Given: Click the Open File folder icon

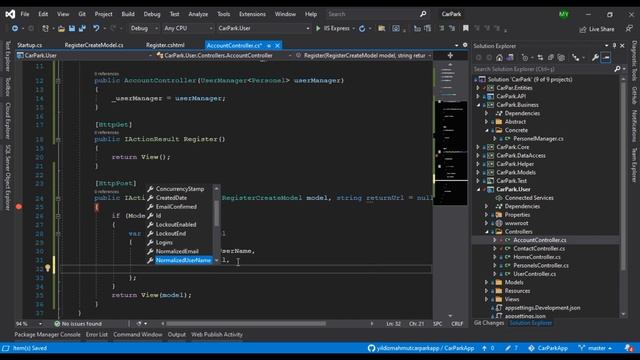Looking at the screenshot, I should (x=61, y=29).
